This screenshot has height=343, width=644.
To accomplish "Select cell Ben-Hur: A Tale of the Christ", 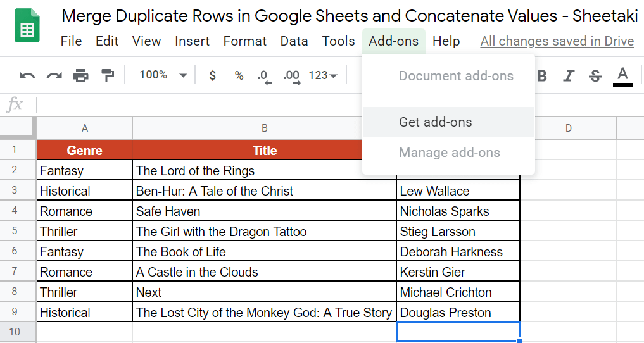I will point(265,190).
